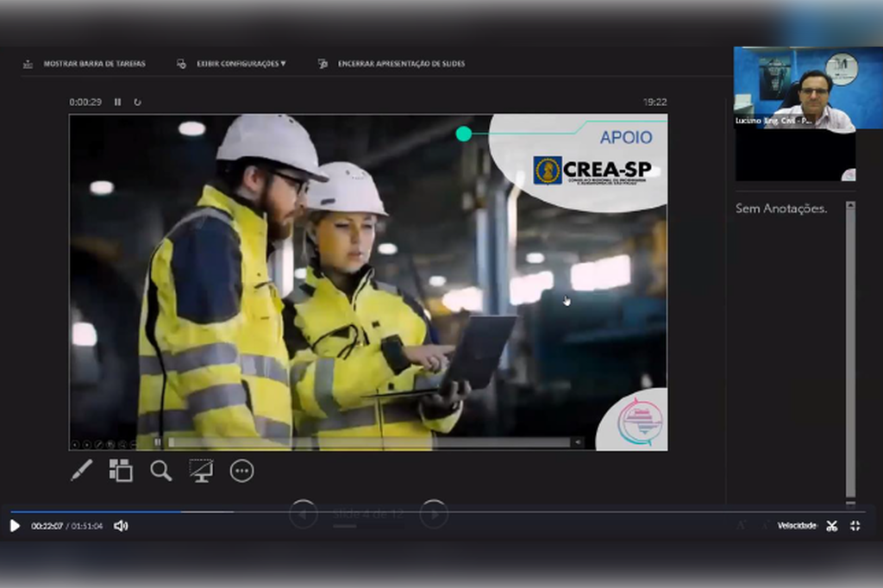Mute the video player volume
Screen dimensions: 883x588
pyautogui.click(x=121, y=526)
